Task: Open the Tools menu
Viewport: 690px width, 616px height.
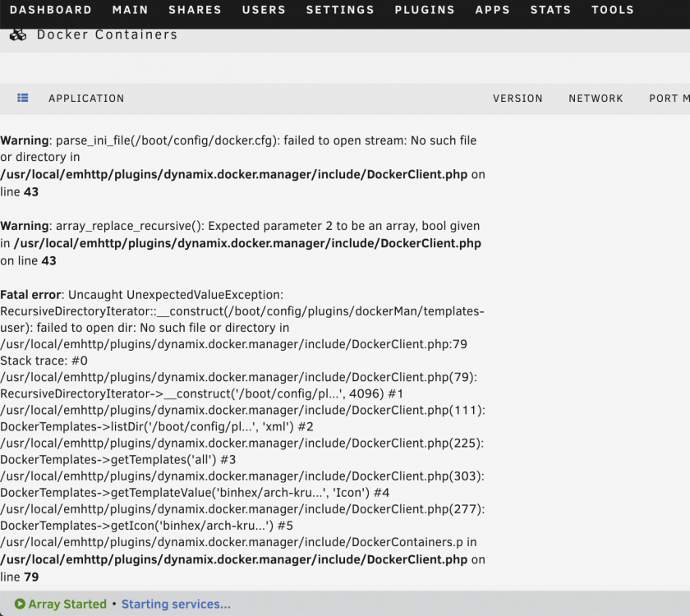Action: point(613,10)
